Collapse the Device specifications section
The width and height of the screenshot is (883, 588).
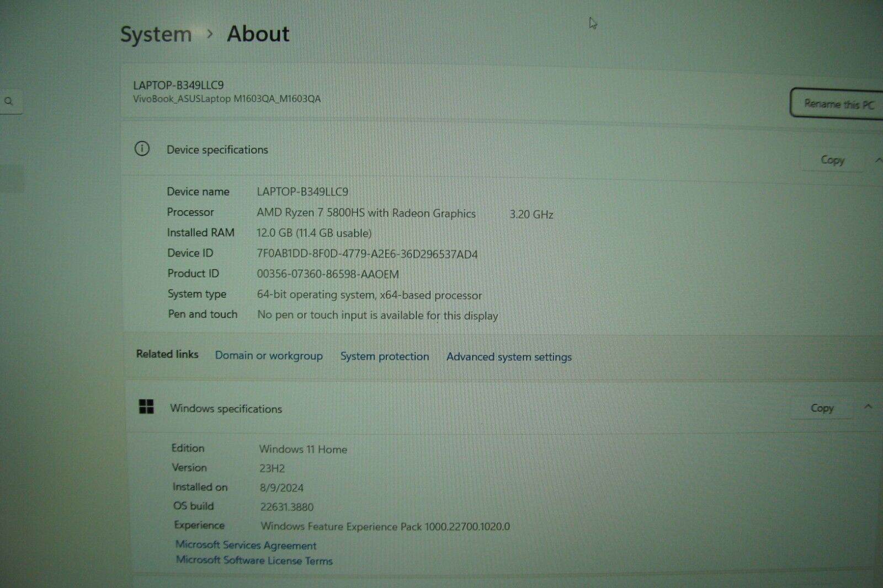(877, 161)
